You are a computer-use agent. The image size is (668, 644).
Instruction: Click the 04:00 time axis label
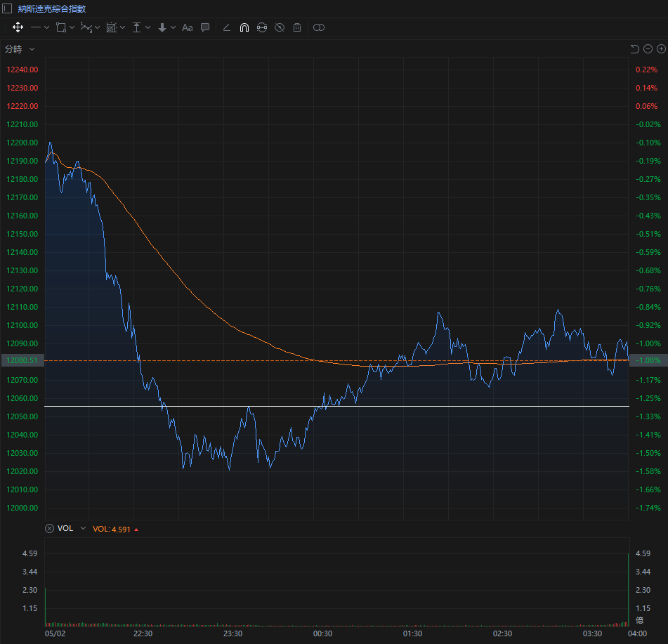coord(637,633)
